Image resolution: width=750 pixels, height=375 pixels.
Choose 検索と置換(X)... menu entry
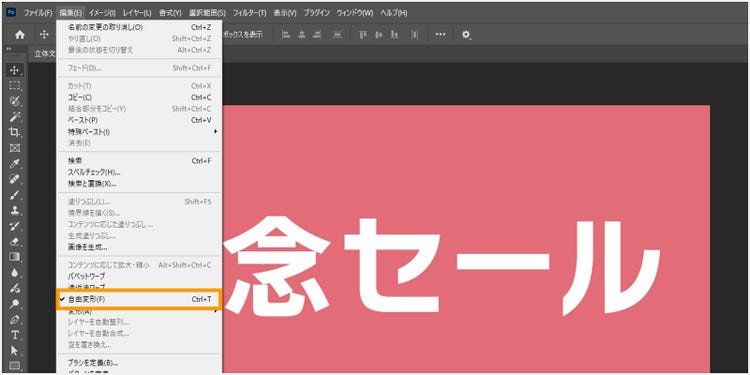point(139,184)
